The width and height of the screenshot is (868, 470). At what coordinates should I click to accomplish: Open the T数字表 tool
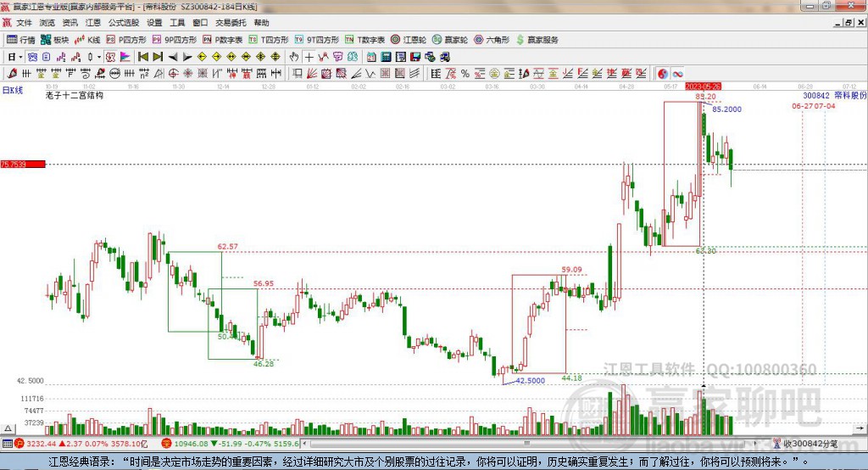click(x=364, y=40)
